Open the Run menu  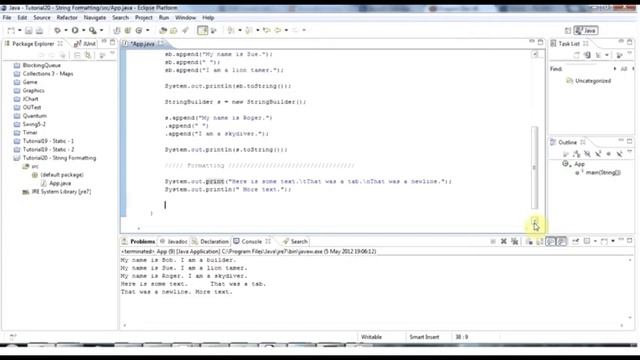(164, 18)
